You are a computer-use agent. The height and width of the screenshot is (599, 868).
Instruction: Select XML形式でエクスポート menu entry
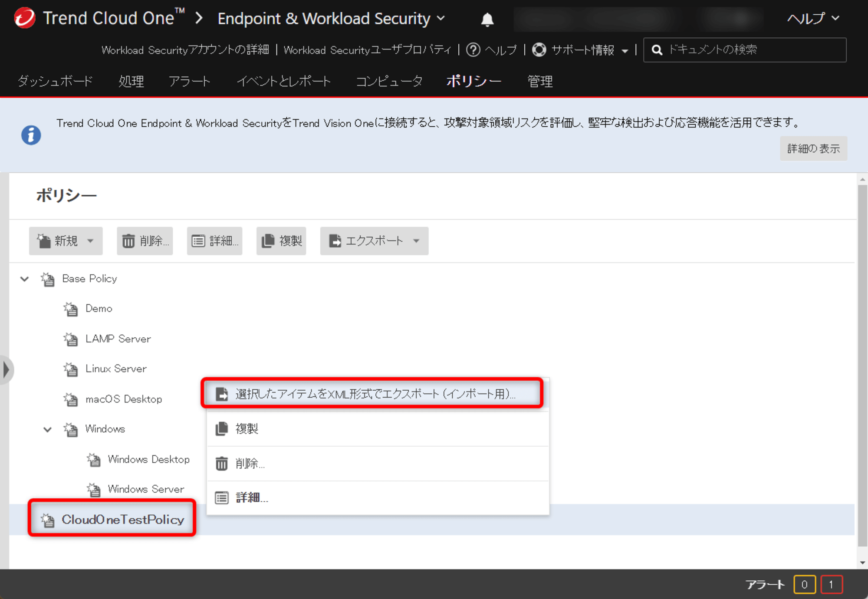pyautogui.click(x=378, y=394)
